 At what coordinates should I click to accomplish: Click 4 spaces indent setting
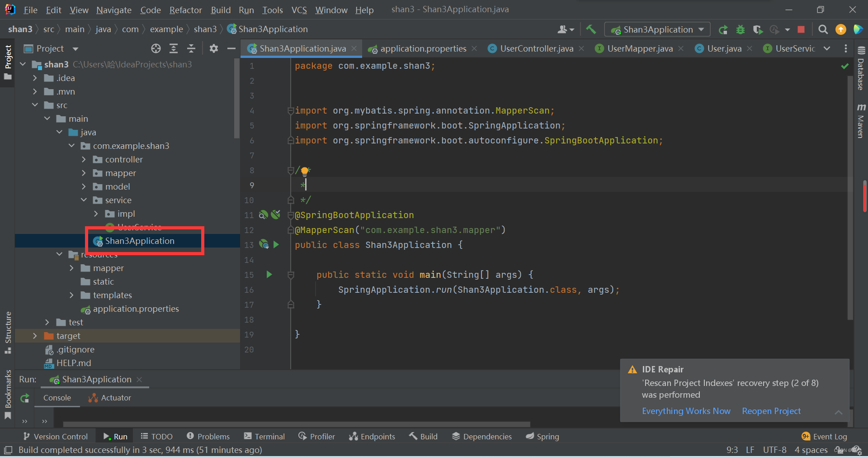pos(811,450)
